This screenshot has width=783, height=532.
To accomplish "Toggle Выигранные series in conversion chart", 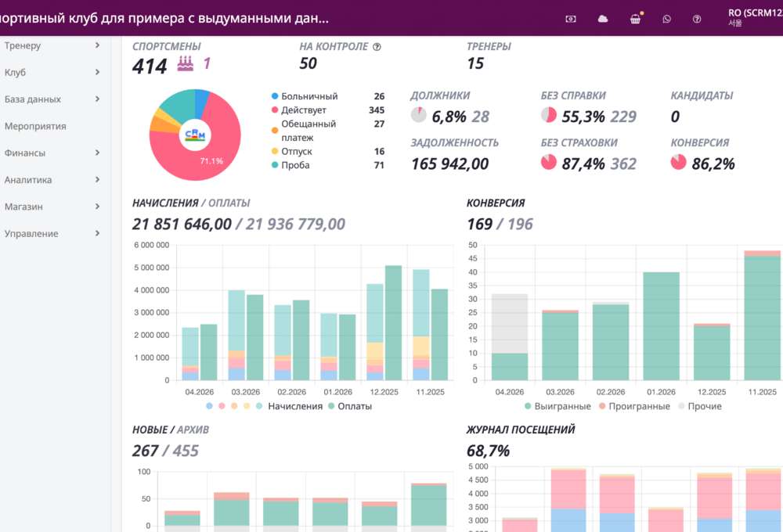I will 557,406.
